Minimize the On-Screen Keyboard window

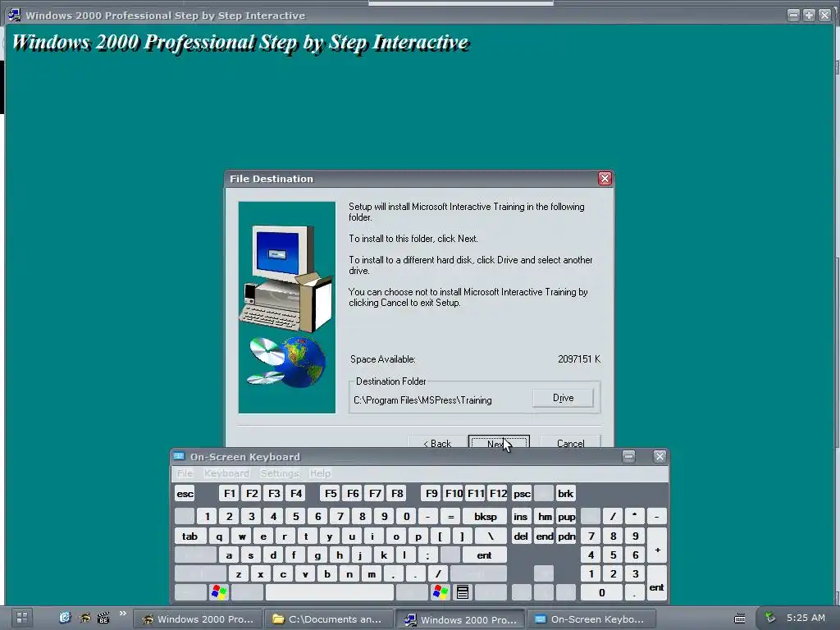click(629, 456)
